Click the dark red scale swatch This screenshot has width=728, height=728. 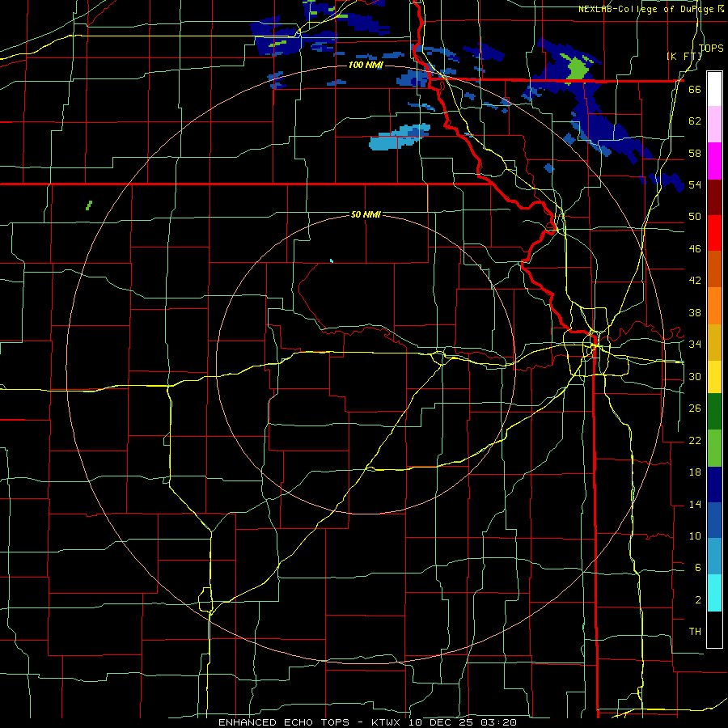tap(714, 197)
